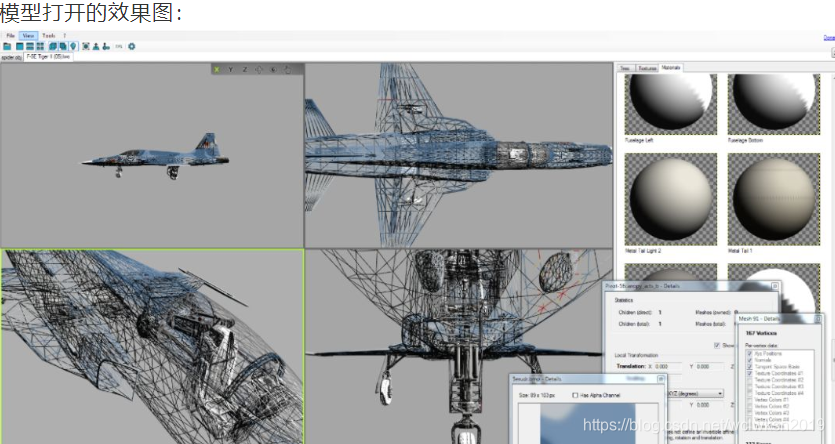Switch to four viewports layout
The height and width of the screenshot is (444, 835).
coord(40,46)
